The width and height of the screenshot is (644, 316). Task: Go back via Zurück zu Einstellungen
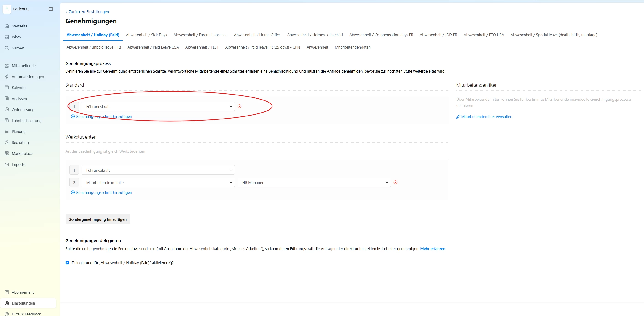[x=89, y=12]
